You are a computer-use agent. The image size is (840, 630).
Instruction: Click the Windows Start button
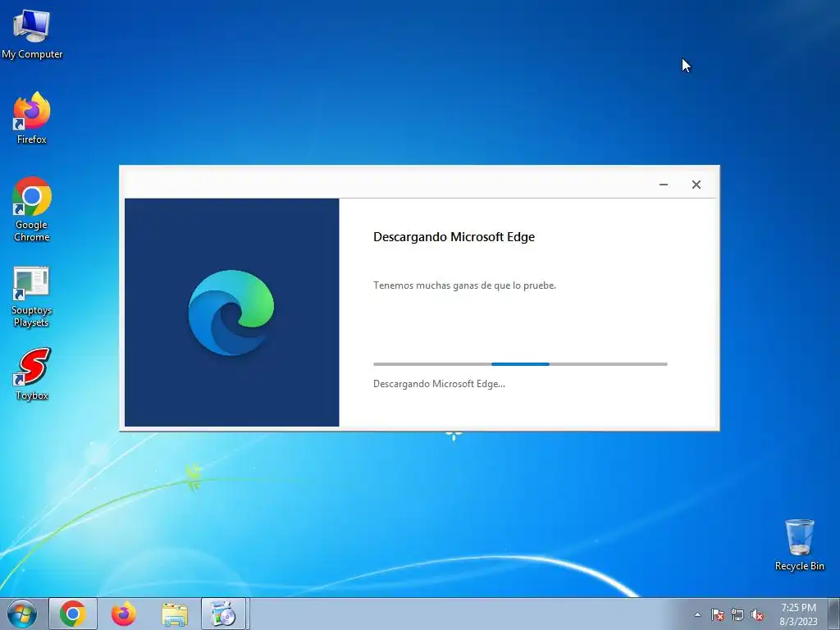22,614
